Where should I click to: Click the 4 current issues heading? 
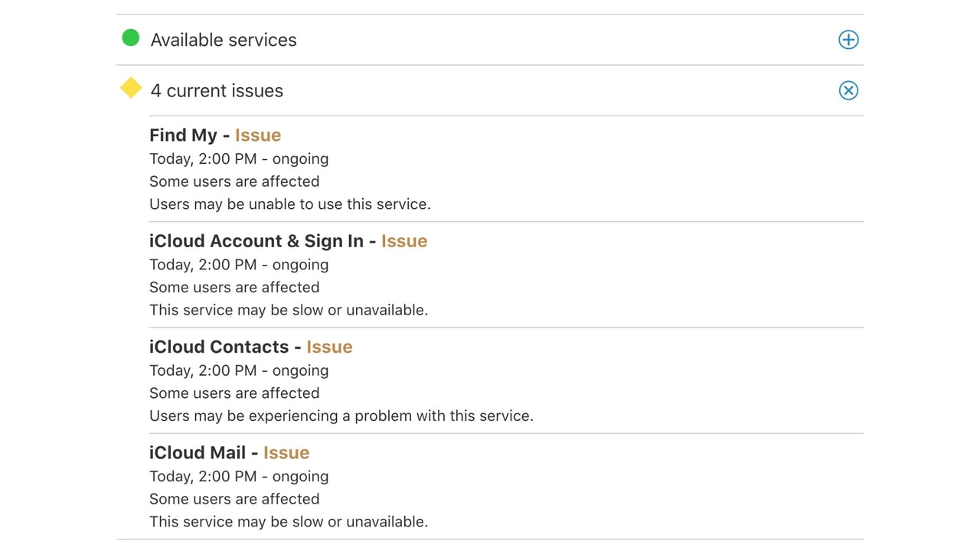(x=217, y=90)
